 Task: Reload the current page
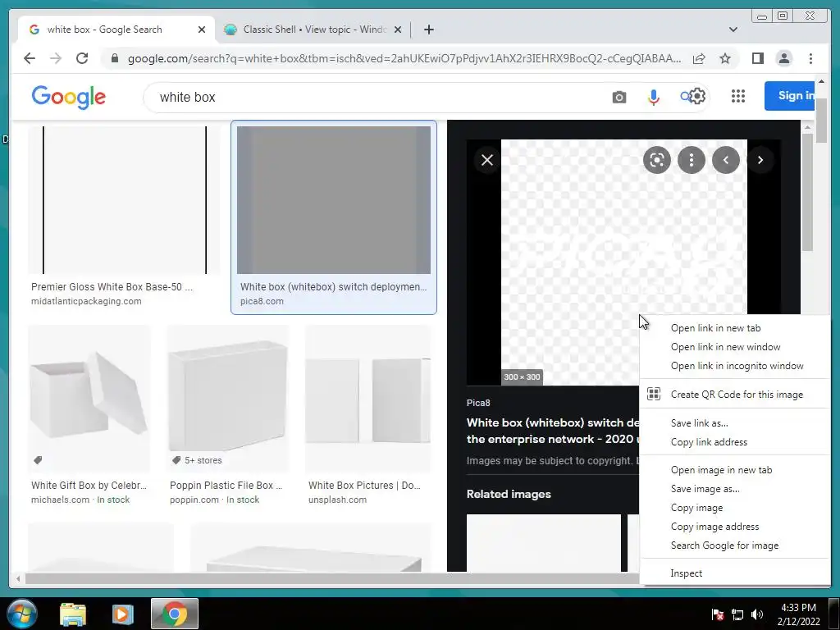(82, 58)
